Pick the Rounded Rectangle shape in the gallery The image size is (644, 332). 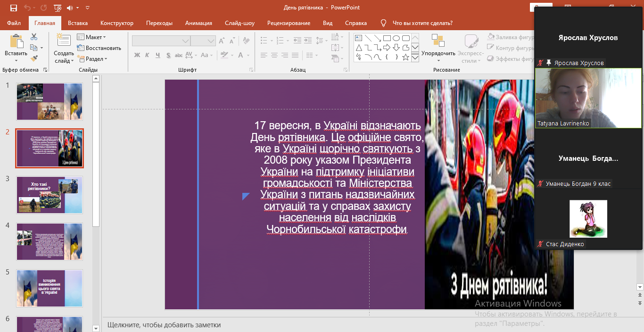405,38
